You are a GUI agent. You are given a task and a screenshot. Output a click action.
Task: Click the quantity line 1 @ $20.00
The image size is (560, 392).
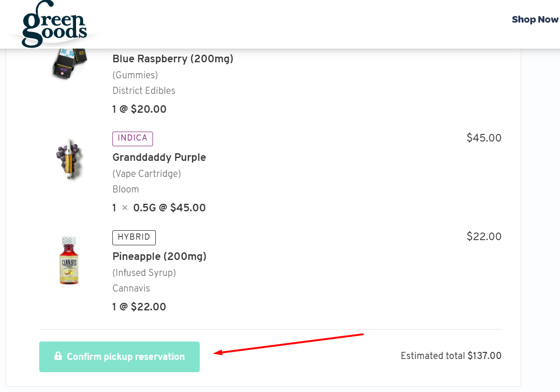(x=139, y=109)
